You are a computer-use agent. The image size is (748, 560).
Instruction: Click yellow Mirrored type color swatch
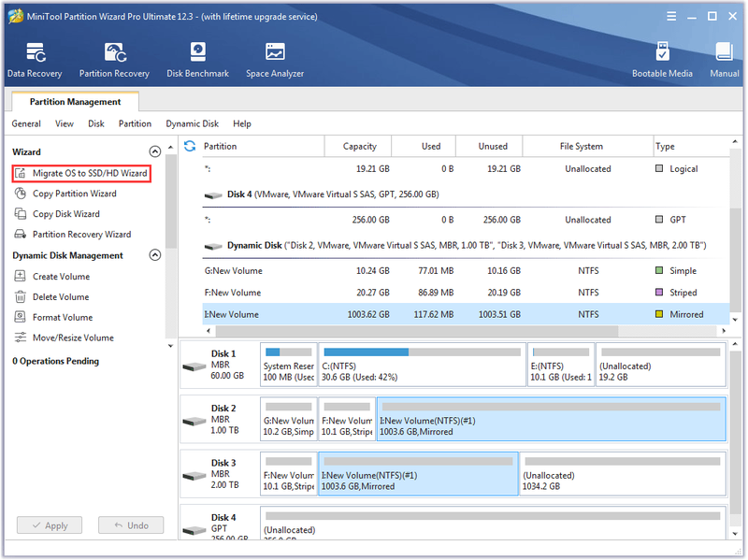[x=659, y=314]
